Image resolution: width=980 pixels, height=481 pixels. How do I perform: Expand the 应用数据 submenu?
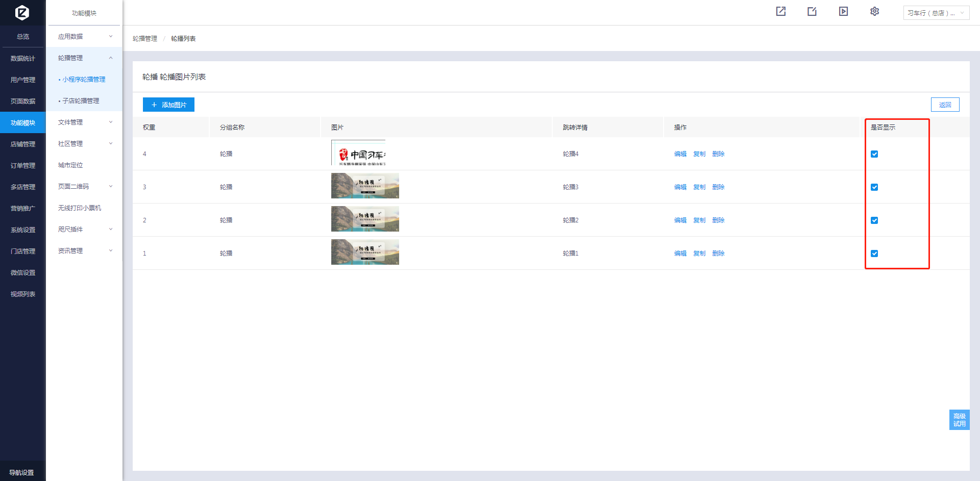point(85,37)
